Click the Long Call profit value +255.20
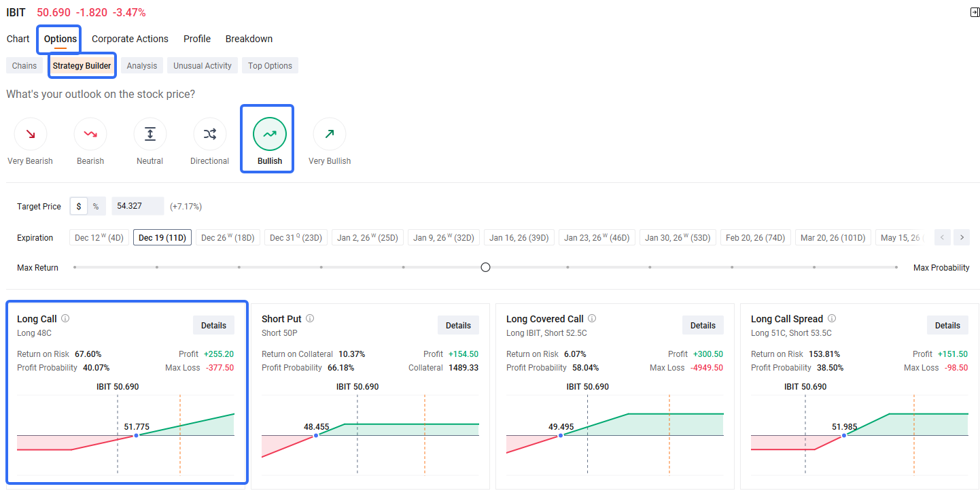 (x=219, y=354)
